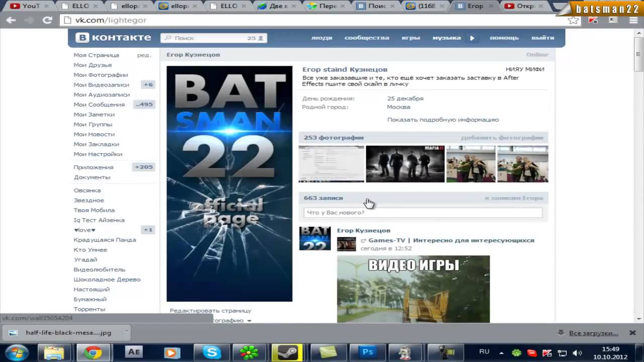
Task: Open 'Мои Друзья' sidebar link
Action: pos(93,65)
